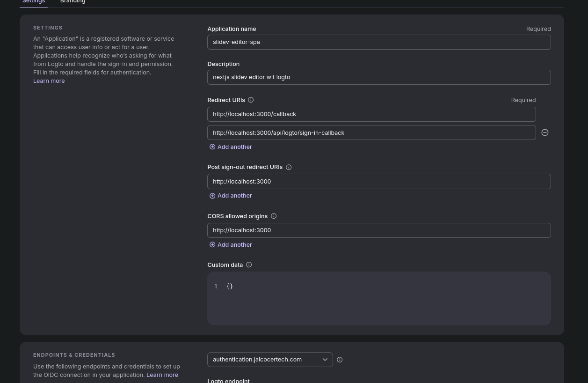This screenshot has height=383, width=588.
Task: Click the CORS allowed origins info icon
Action: pos(274,216)
